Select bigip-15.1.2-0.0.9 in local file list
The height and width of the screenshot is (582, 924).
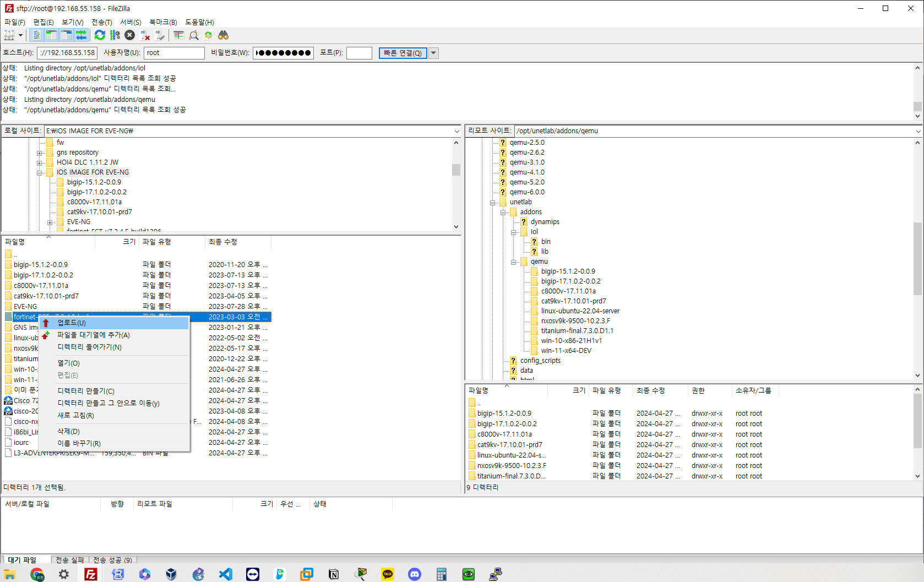pyautogui.click(x=41, y=265)
